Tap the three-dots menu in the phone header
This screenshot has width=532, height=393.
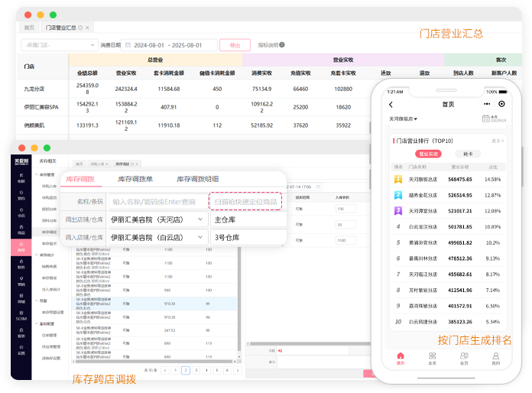click(x=487, y=104)
